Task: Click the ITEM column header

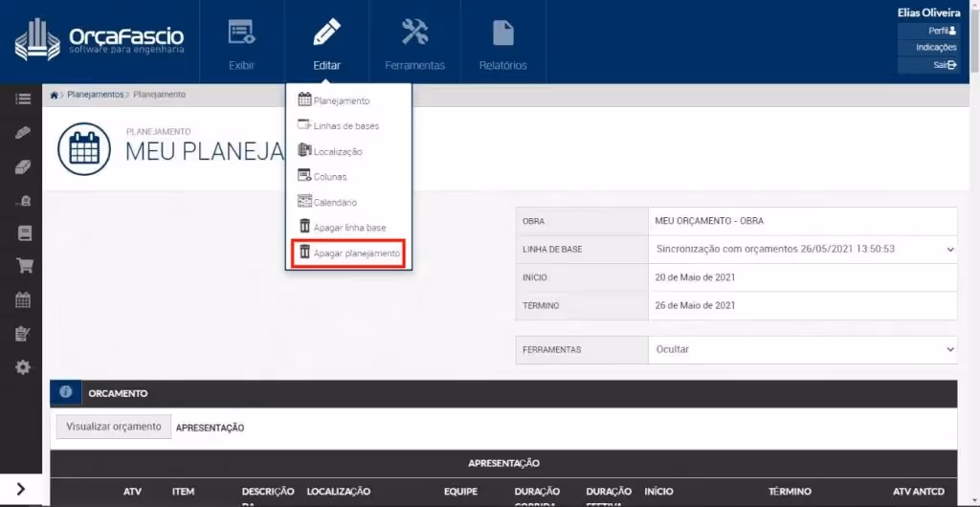Action: pyautogui.click(x=183, y=492)
